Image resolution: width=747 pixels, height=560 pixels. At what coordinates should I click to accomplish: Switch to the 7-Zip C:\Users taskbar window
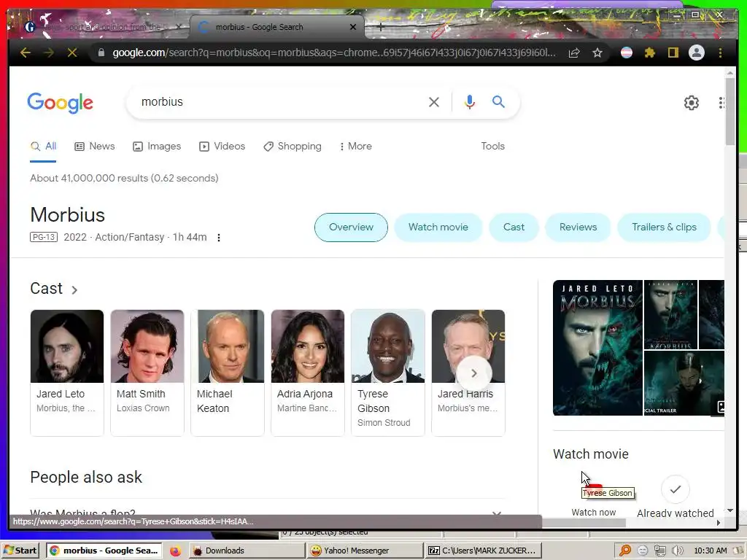pos(483,551)
